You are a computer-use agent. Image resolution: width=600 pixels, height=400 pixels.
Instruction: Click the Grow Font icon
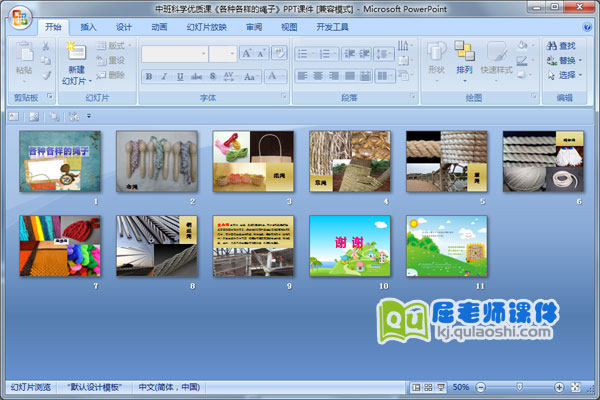click(x=247, y=53)
